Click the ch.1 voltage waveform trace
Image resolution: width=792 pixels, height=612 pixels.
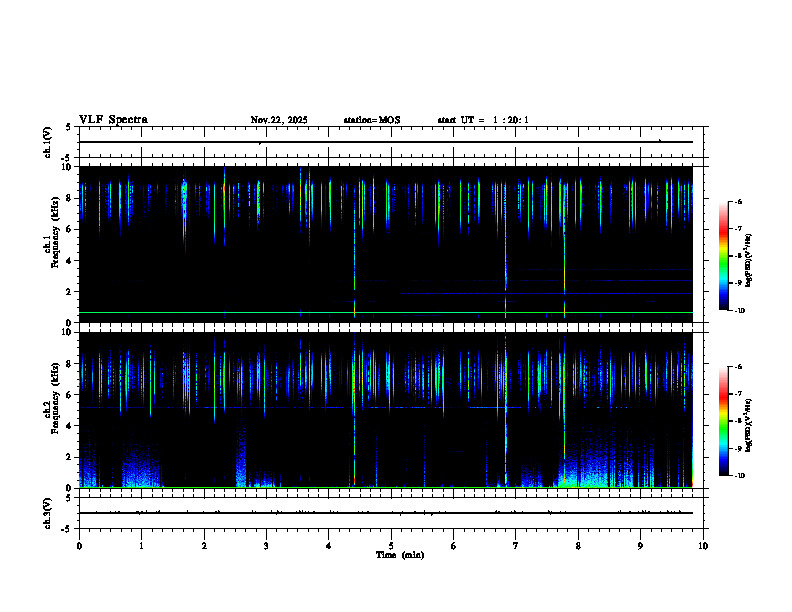pos(386,142)
